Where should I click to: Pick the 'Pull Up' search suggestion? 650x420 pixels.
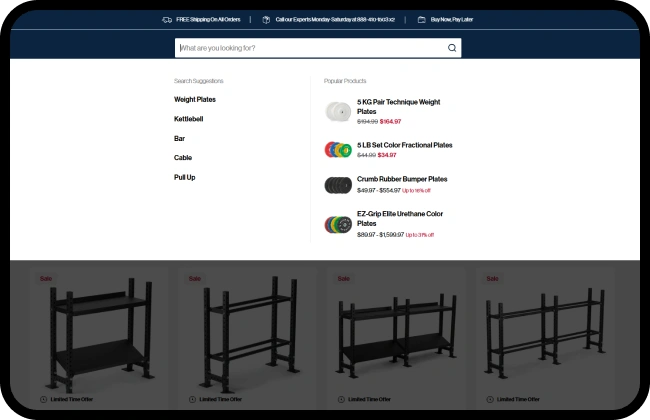[x=184, y=177]
